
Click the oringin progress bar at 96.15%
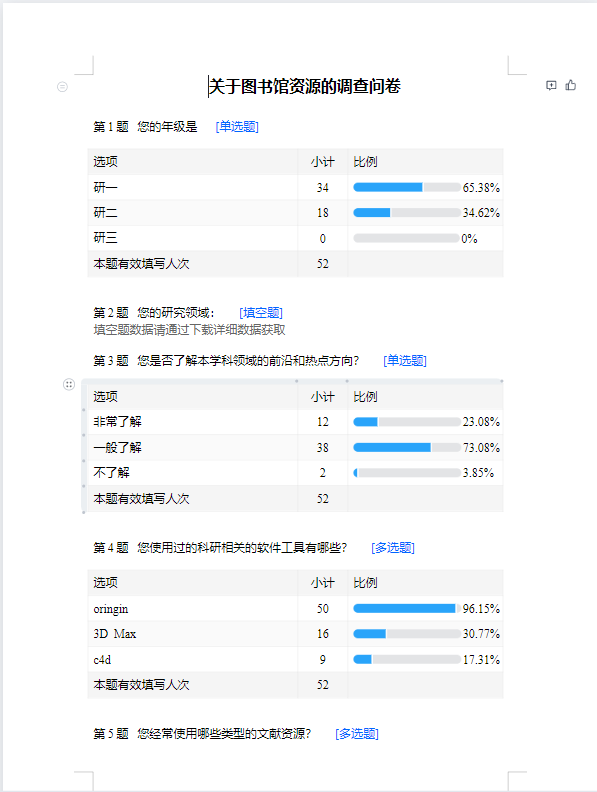coord(407,609)
